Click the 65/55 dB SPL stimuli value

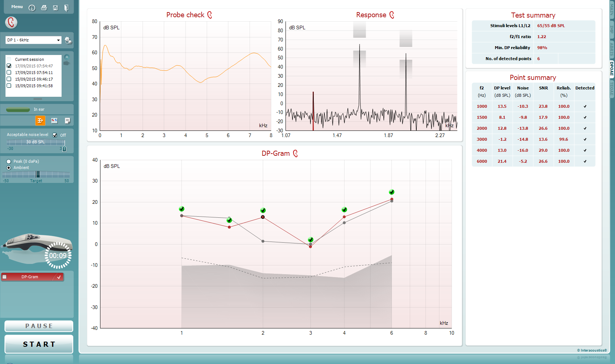[x=551, y=26]
